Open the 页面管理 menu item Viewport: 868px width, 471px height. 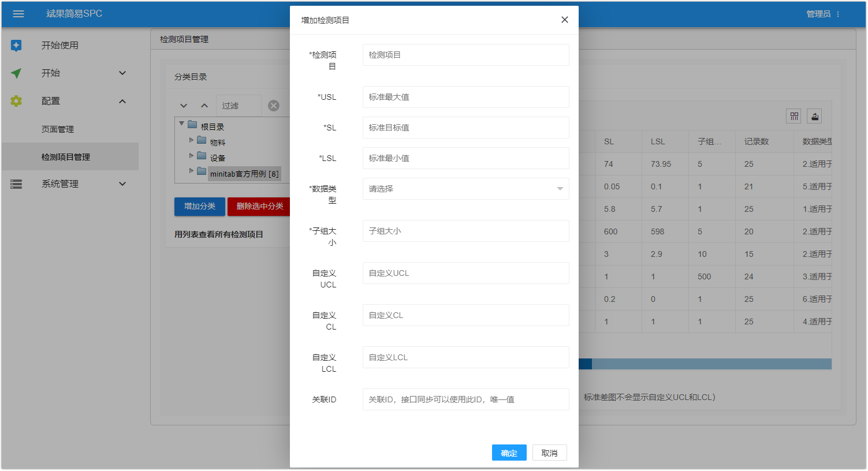coord(58,129)
